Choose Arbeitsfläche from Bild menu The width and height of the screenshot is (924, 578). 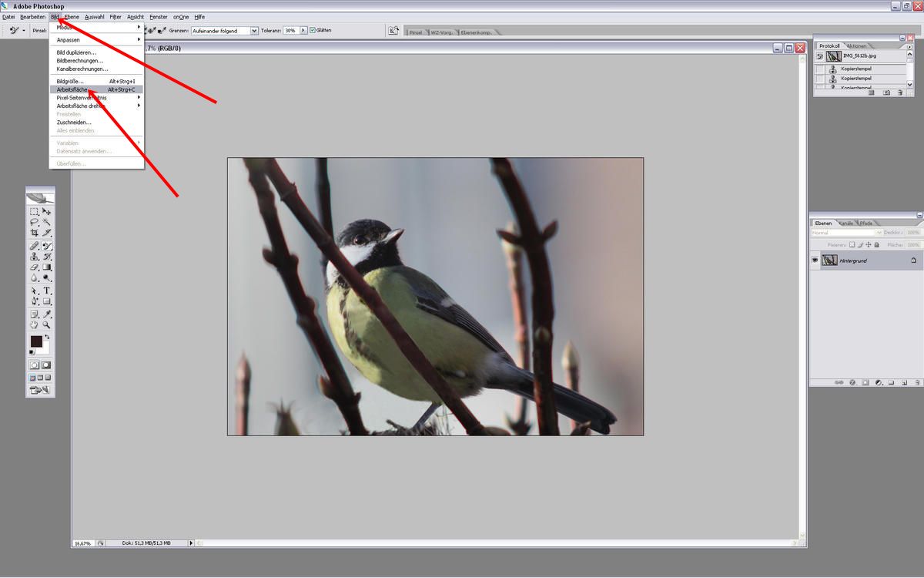pyautogui.click(x=96, y=89)
